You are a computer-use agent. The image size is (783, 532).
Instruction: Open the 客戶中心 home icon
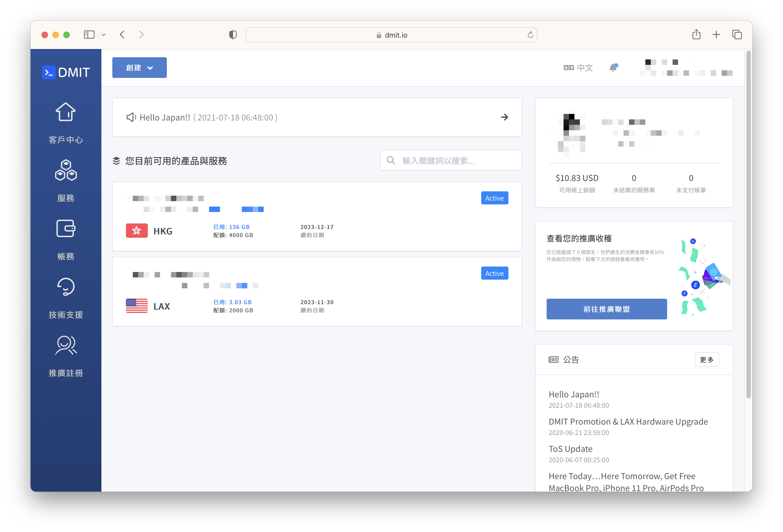pyautogui.click(x=66, y=112)
